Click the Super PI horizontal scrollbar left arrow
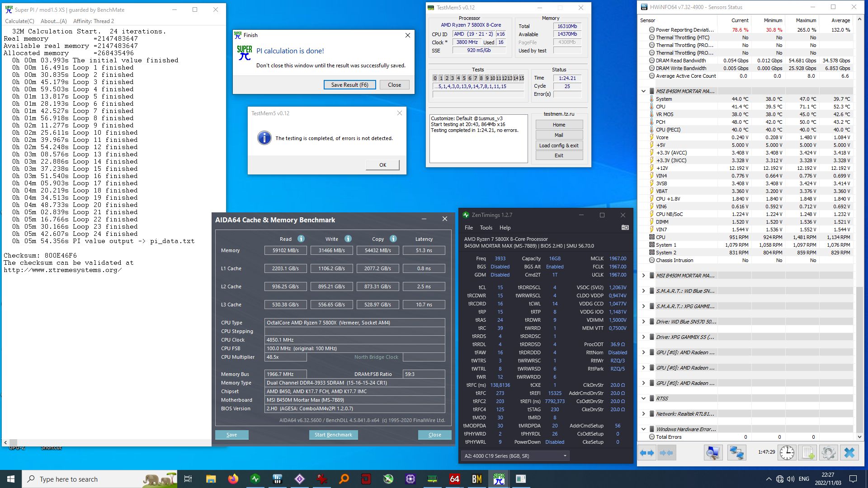868x488 pixels. [5, 443]
